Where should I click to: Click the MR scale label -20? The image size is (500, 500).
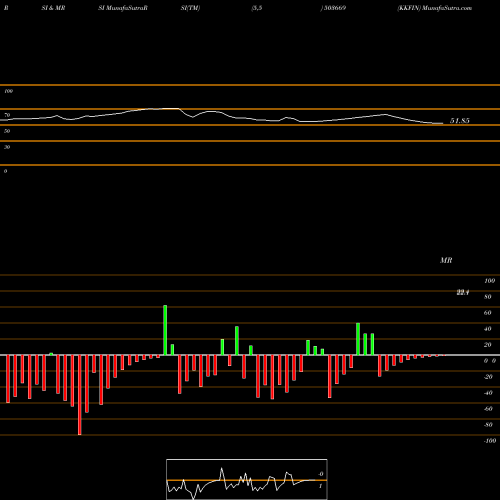pyautogui.click(x=488, y=377)
